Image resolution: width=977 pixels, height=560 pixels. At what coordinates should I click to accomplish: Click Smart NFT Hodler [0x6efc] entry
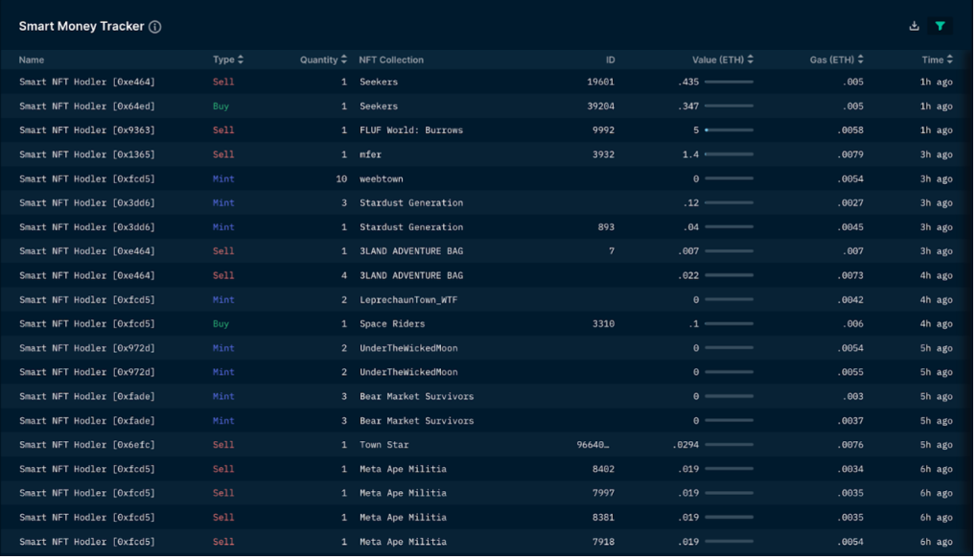pyautogui.click(x=86, y=445)
